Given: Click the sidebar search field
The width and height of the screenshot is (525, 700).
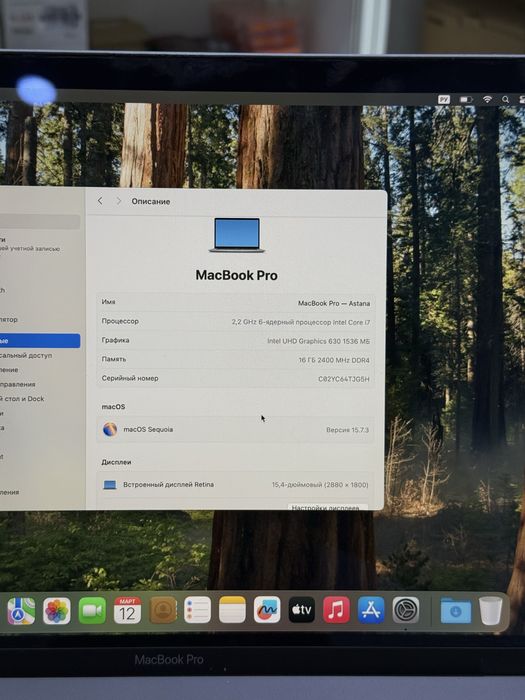Looking at the screenshot, I should tap(40, 222).
